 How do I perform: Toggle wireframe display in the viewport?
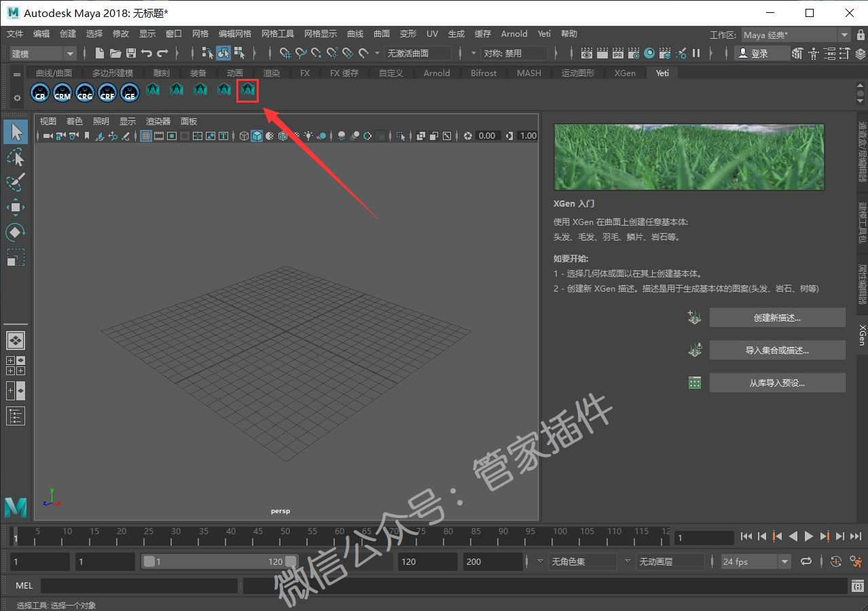244,136
